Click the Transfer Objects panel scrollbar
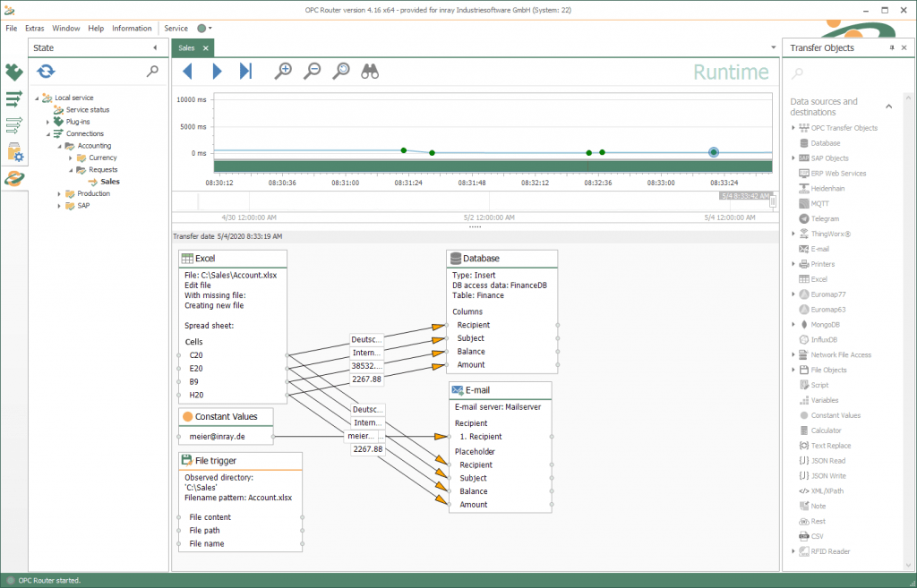This screenshot has width=917, height=588. (x=908, y=330)
